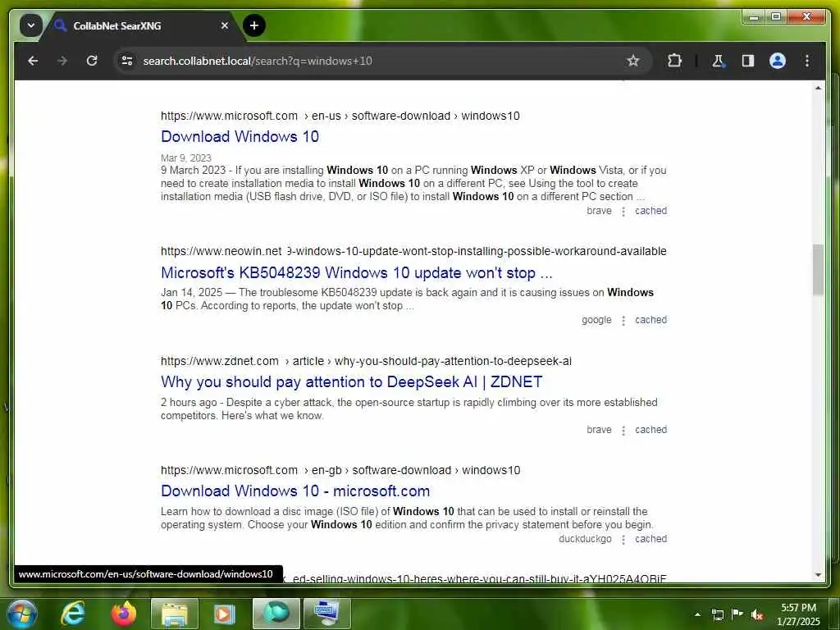Open Chrome Labs flask icon
The width and height of the screenshot is (840, 630).
(x=719, y=61)
